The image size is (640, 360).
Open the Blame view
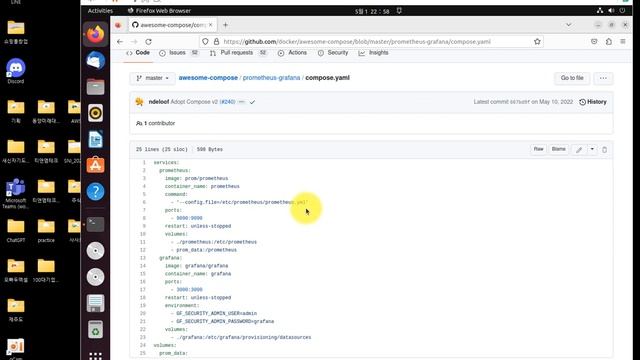click(558, 149)
